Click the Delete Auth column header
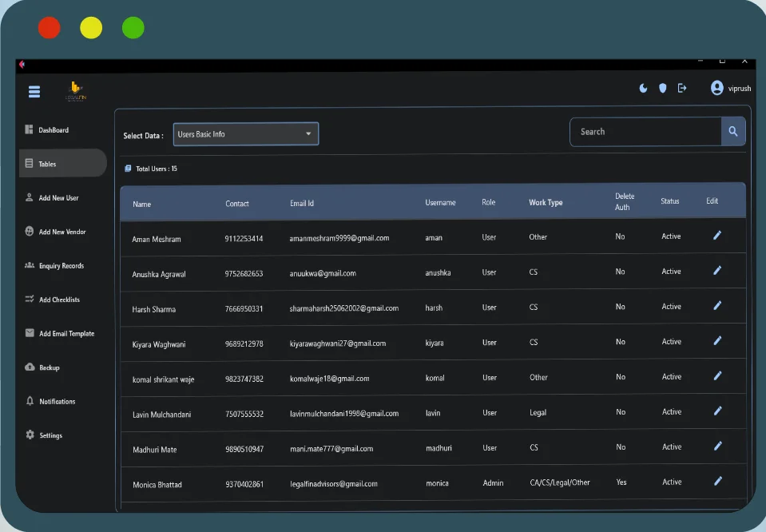766x532 pixels. [625, 201]
